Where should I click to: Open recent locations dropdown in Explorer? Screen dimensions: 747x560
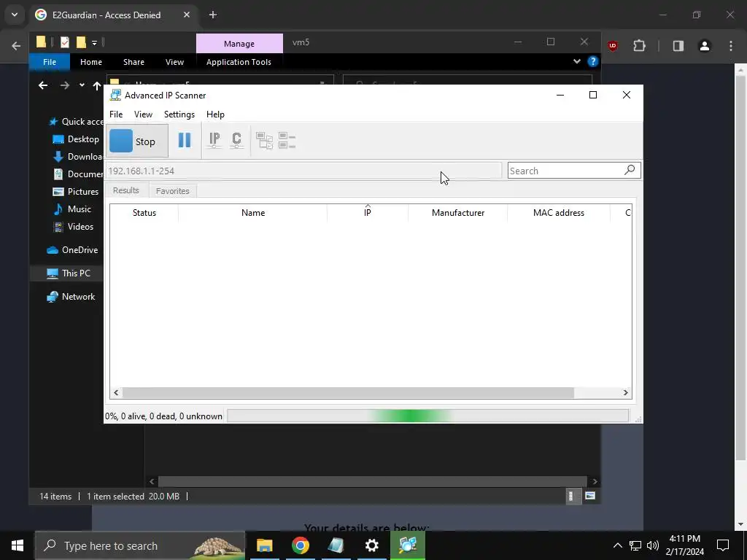[x=82, y=85]
